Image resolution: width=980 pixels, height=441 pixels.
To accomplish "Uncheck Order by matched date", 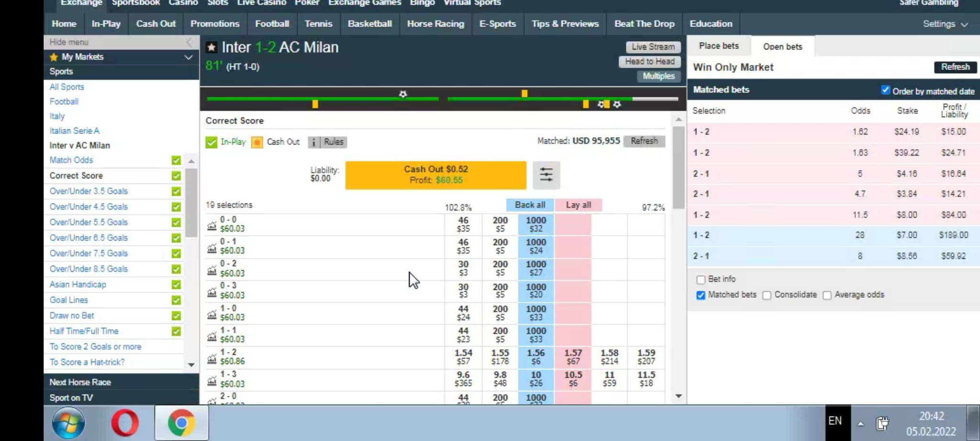I will [885, 90].
